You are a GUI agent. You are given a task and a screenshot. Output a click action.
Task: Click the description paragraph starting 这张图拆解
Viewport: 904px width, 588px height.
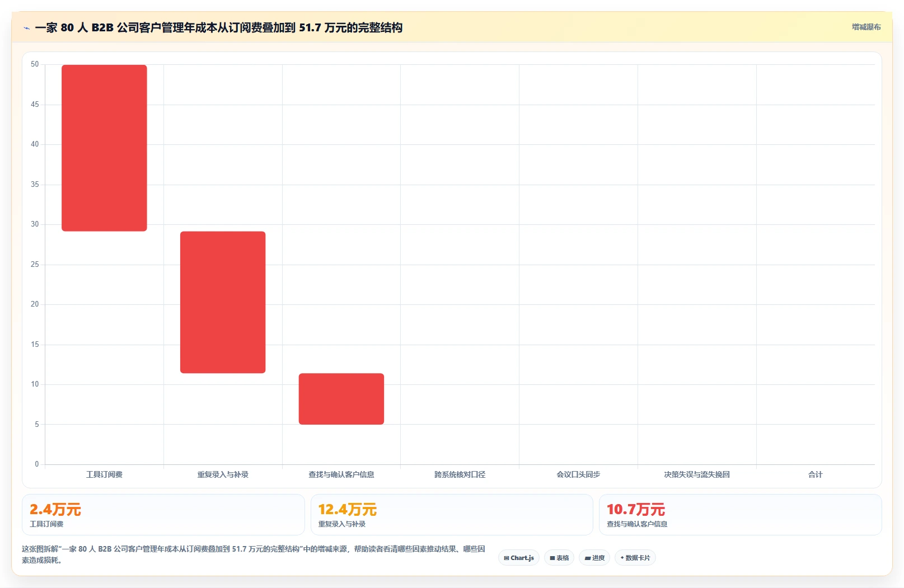[254, 554]
